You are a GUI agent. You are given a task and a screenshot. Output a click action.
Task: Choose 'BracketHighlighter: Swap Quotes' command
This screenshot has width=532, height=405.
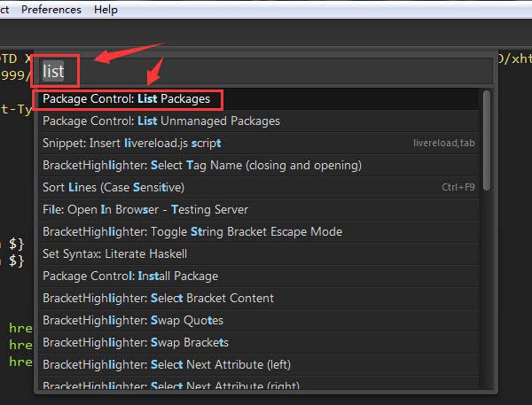coord(259,321)
